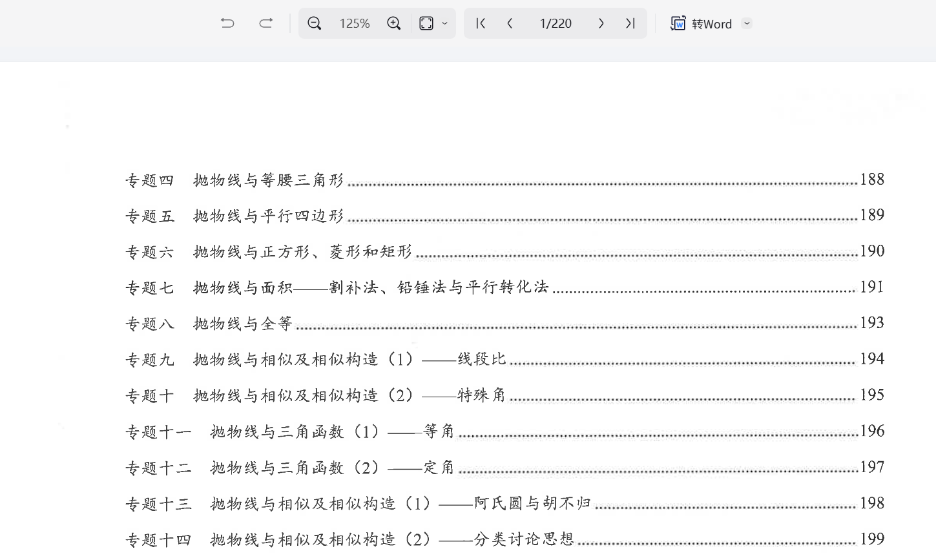Click page number 198 in contents
The height and width of the screenshot is (560, 936).
point(871,503)
